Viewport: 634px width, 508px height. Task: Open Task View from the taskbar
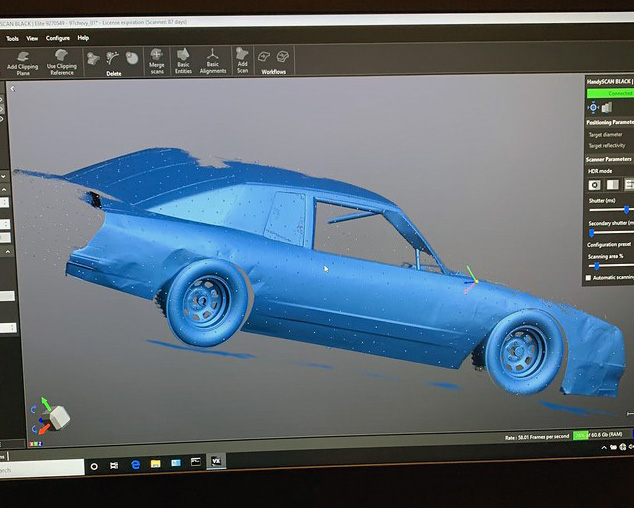tap(114, 466)
